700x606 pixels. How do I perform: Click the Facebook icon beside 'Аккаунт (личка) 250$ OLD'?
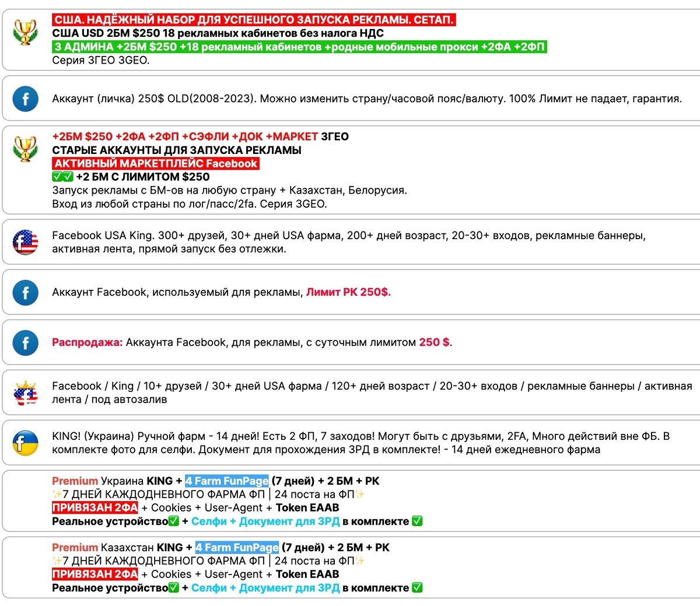25,99
